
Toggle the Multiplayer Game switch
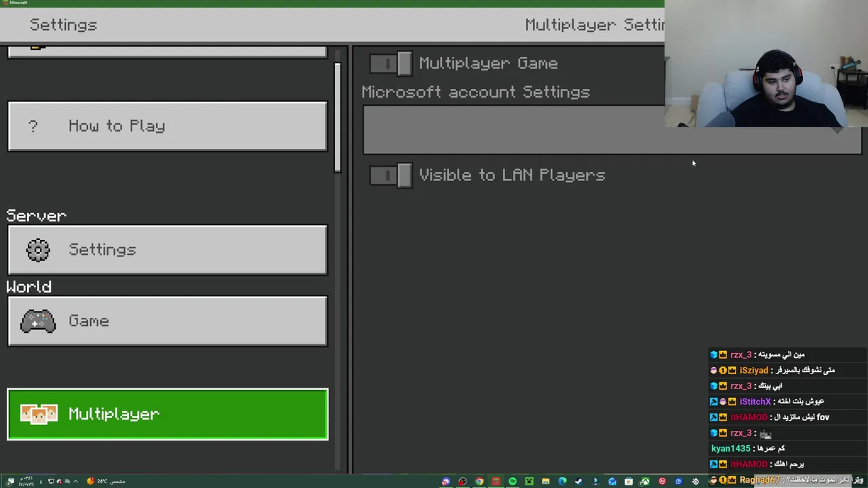point(391,64)
